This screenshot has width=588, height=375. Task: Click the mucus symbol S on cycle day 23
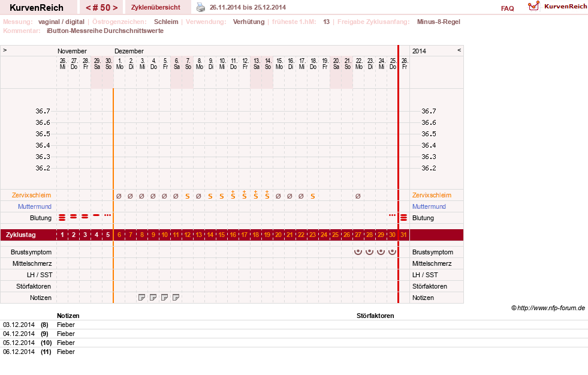tap(312, 196)
